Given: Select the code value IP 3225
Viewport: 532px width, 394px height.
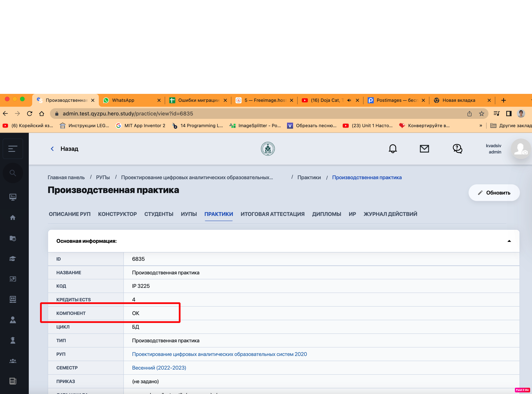Looking at the screenshot, I should tap(141, 286).
